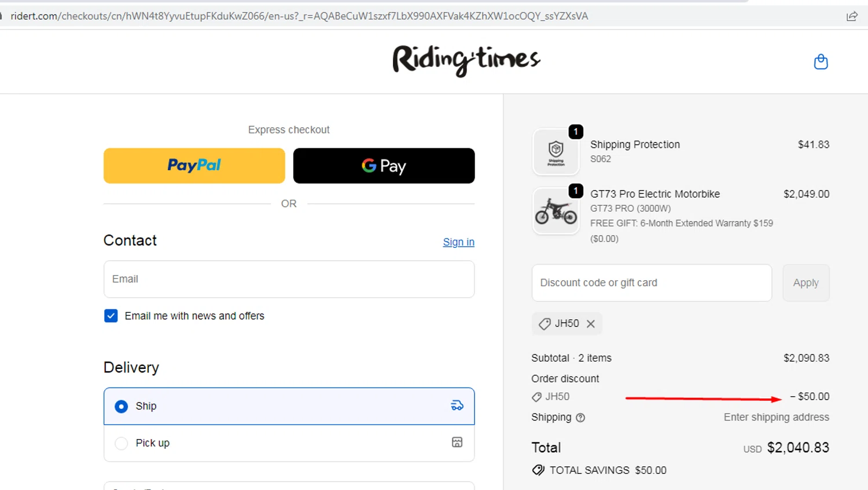Viewport: 868px width, 490px height.
Task: Click the Delivery section heading
Action: pyautogui.click(x=131, y=367)
